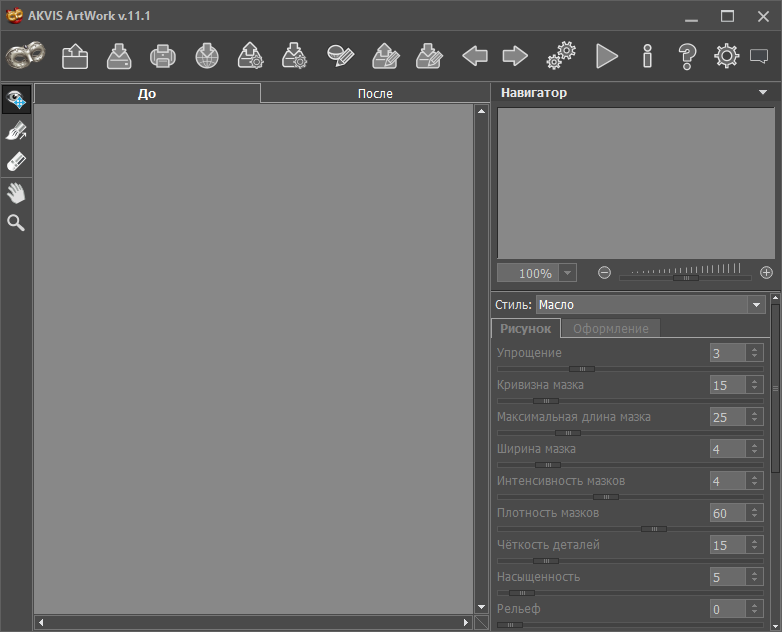
Task: Click the Undo left arrow
Action: click(475, 56)
